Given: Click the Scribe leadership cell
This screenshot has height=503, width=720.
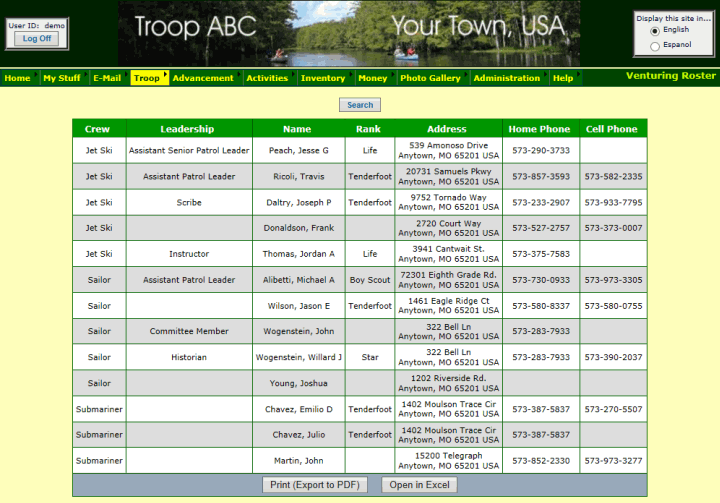Looking at the screenshot, I should click(189, 202).
